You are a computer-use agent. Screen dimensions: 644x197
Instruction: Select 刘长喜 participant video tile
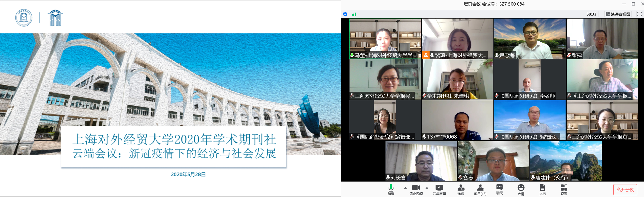(421, 161)
